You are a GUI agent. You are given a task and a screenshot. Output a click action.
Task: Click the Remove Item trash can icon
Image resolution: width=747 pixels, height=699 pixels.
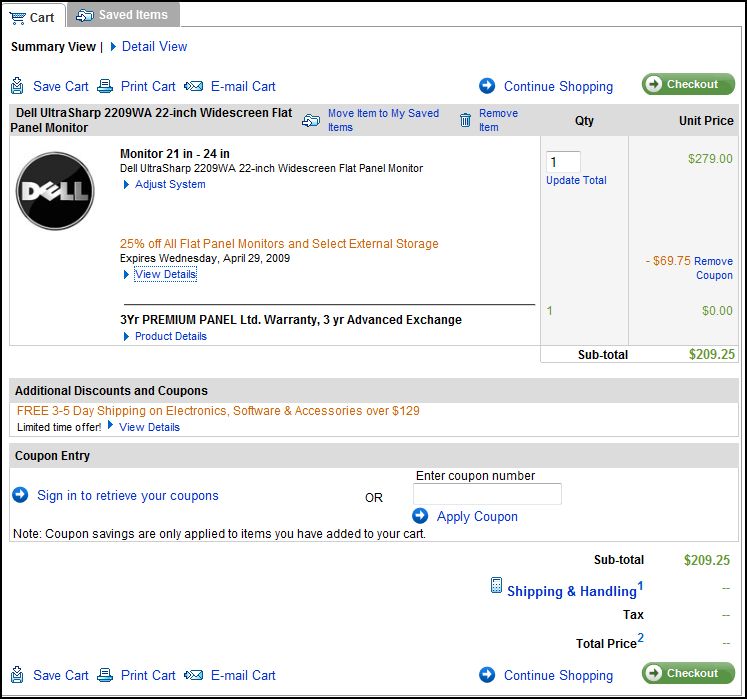tap(465, 120)
